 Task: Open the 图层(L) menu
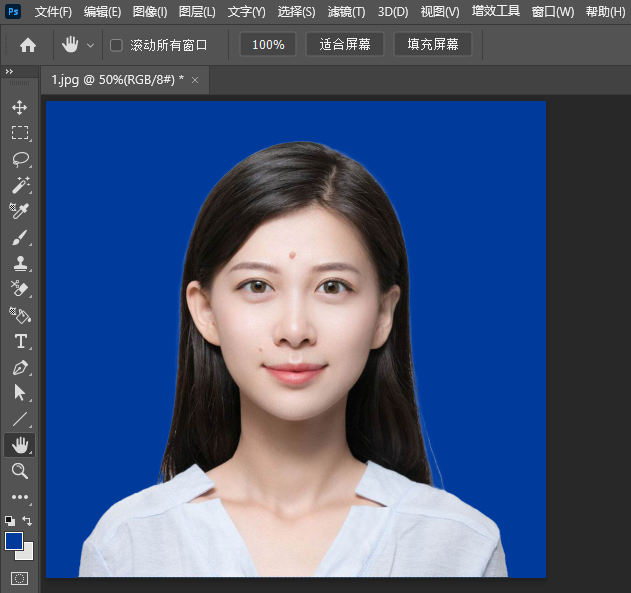coord(197,12)
